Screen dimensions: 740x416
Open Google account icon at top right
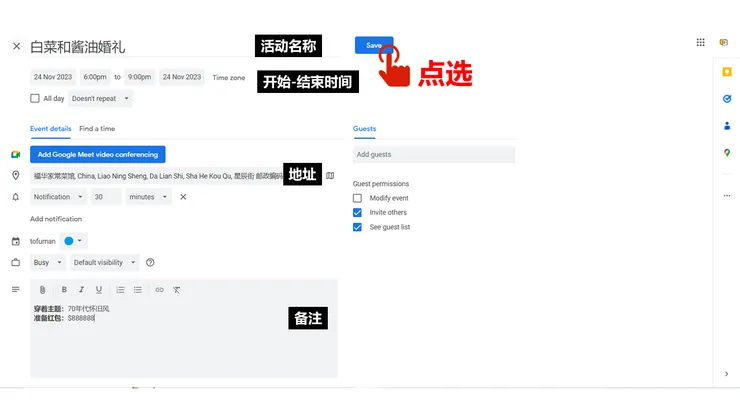coord(723,42)
